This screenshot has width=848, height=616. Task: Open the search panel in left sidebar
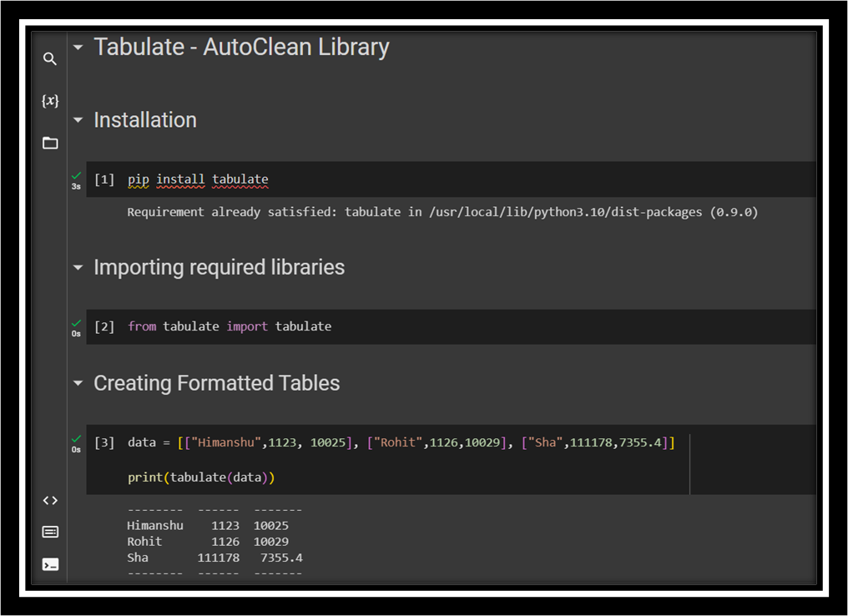[50, 58]
